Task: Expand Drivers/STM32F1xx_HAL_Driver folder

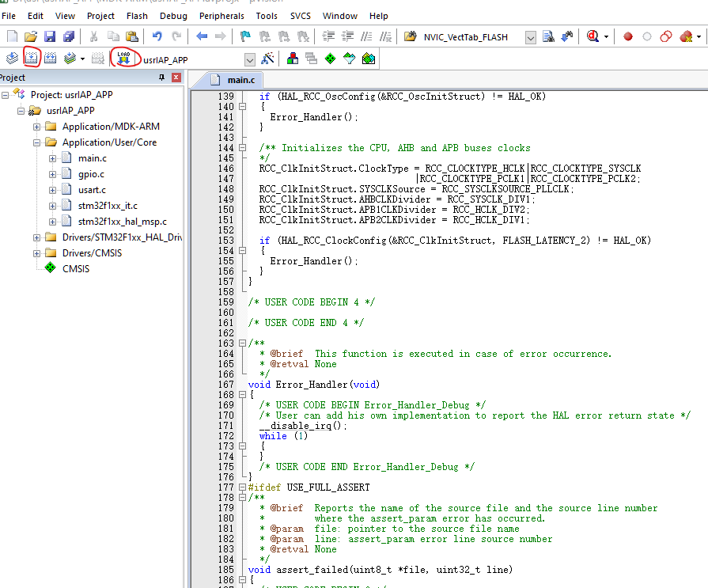Action: point(36,237)
